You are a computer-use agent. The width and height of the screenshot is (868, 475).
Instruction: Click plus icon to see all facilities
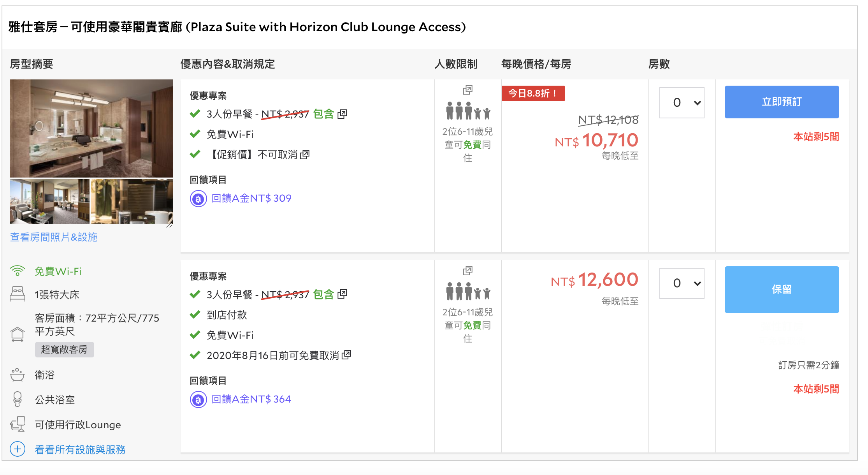[x=18, y=449]
